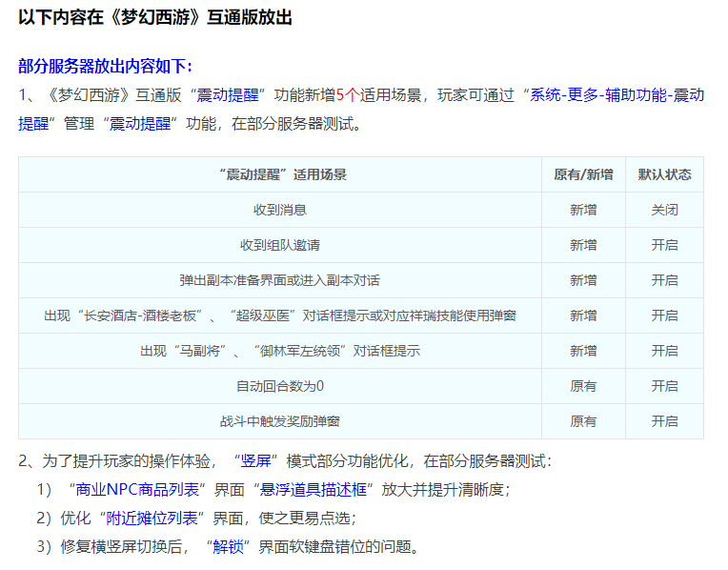Viewport: 728px width, 570px height.
Task: Click blue '震动提醒' following the word '管理'
Action: (140, 124)
